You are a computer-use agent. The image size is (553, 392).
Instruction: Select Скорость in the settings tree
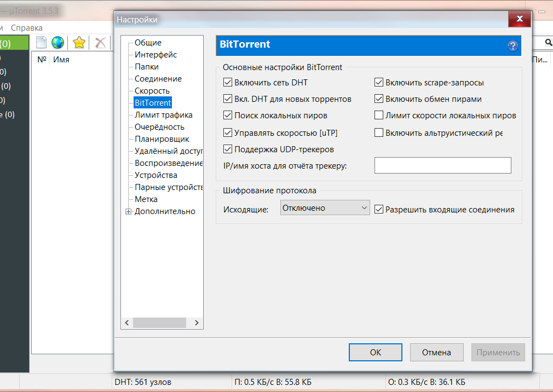[x=152, y=91]
